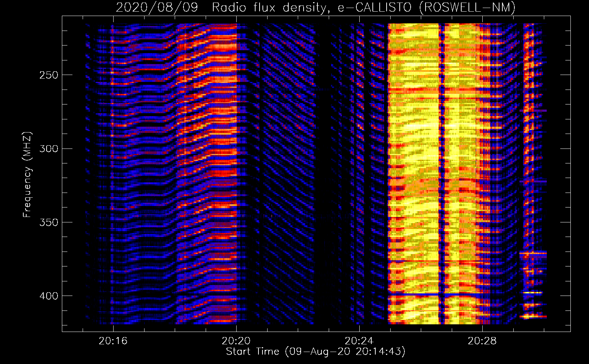Click the 20:24 time tick label

[x=359, y=341]
